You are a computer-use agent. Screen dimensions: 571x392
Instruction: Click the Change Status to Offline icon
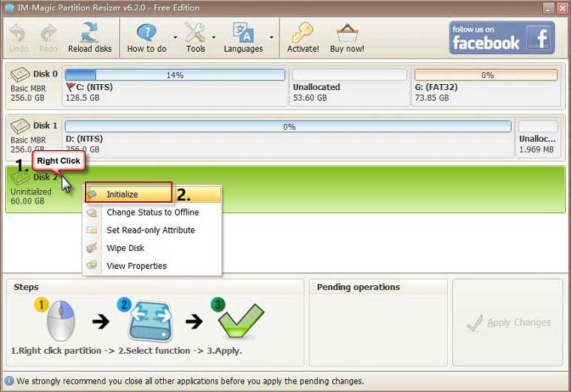92,213
